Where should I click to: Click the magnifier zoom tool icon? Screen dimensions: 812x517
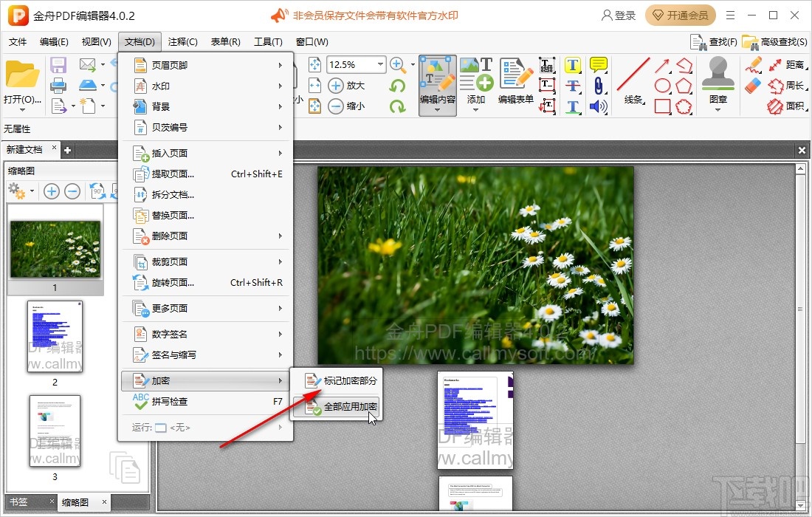[x=398, y=65]
